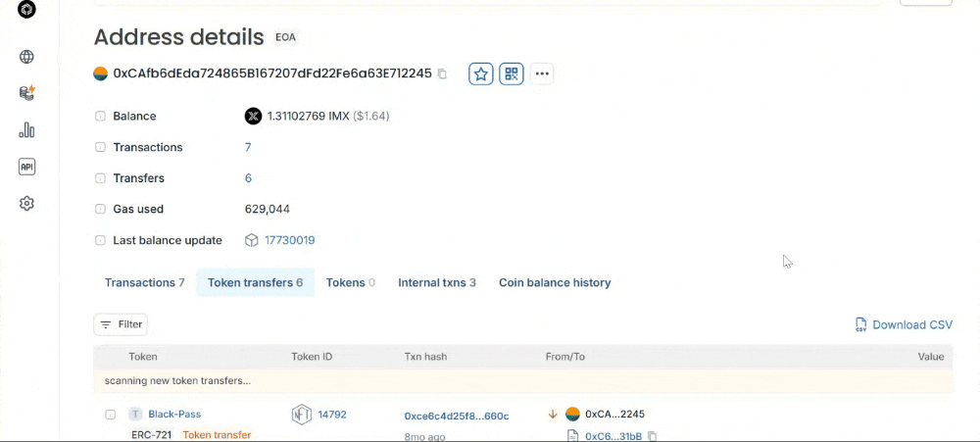
Task: Open token ID 14792 link
Action: pos(332,414)
